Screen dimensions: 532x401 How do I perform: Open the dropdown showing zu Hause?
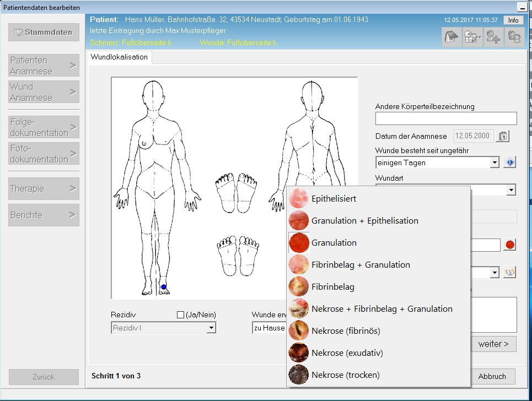tap(270, 328)
